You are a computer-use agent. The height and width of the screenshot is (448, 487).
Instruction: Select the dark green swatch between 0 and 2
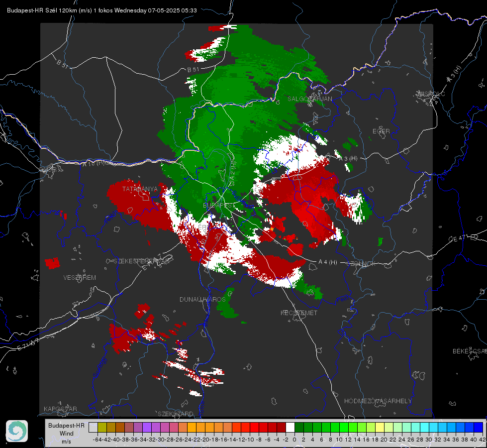[x=299, y=427]
